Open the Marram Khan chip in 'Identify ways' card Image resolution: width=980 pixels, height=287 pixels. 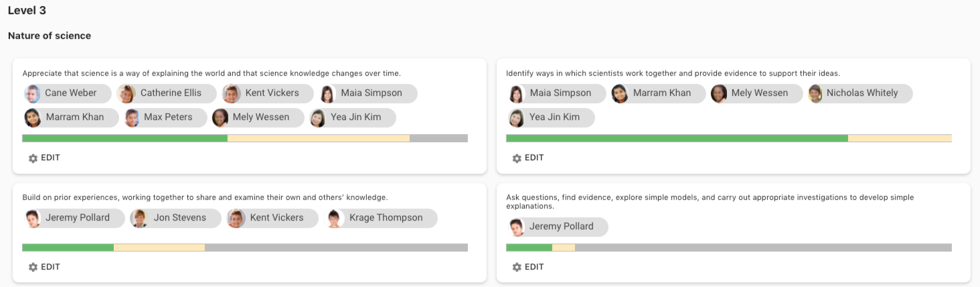coord(659,94)
